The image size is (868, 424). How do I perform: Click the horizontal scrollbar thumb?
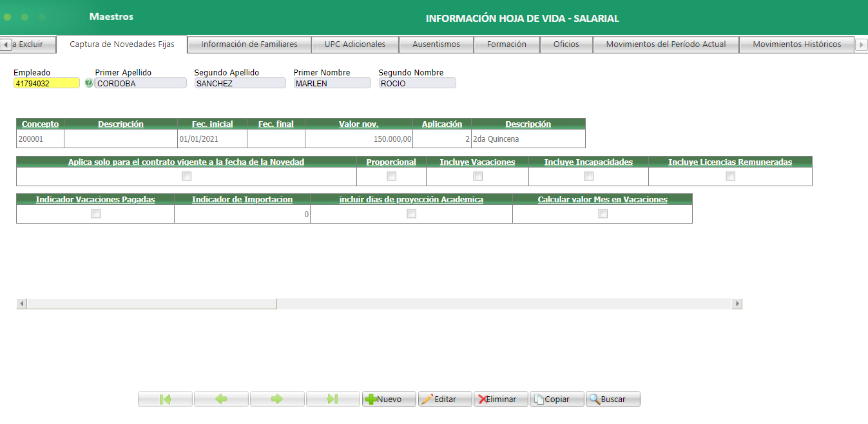(151, 304)
